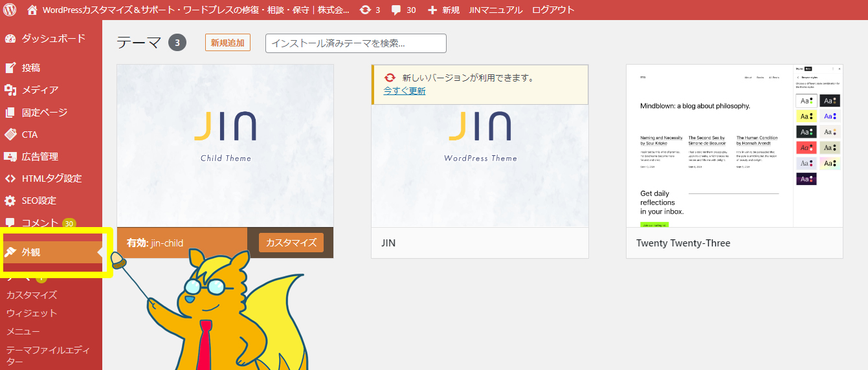
Task: Open Twenty Twenty-Three theme thumbnail
Action: [735, 146]
